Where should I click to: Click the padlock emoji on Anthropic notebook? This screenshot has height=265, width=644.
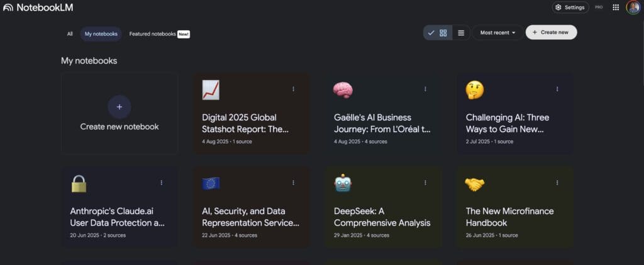(79, 184)
